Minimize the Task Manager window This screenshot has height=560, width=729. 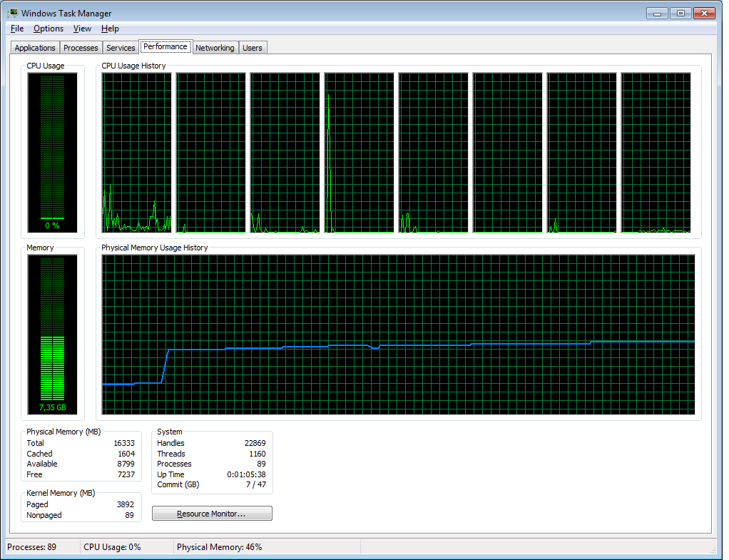[657, 14]
